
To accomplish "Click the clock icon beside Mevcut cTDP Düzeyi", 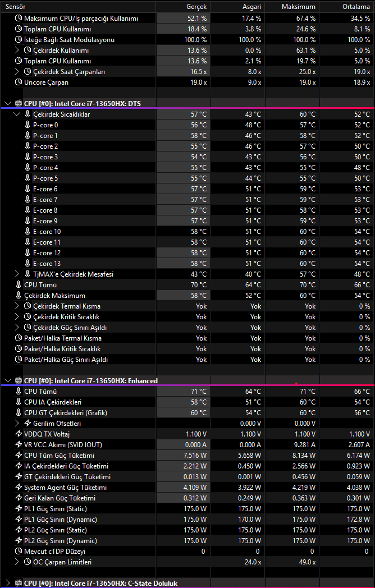I will pyautogui.click(x=19, y=551).
